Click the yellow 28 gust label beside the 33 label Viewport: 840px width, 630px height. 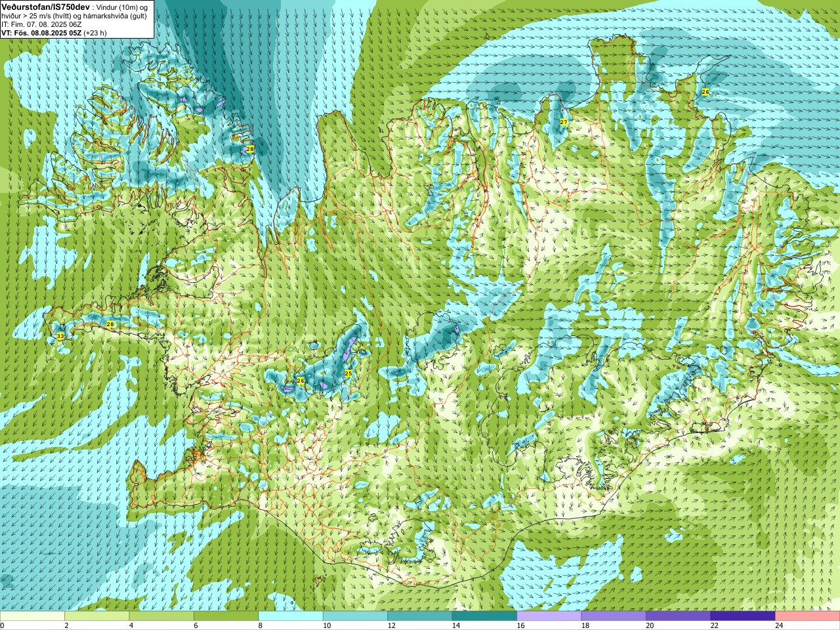110,324
